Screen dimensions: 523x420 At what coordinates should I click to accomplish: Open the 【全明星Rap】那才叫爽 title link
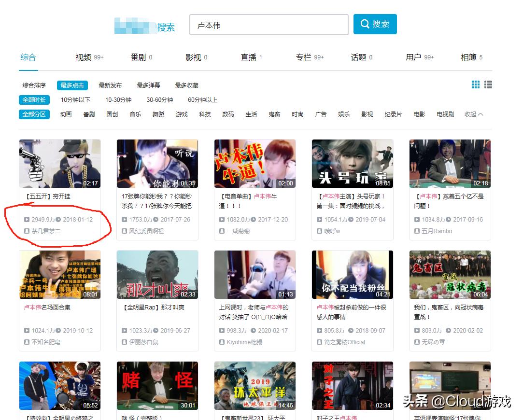click(153, 308)
